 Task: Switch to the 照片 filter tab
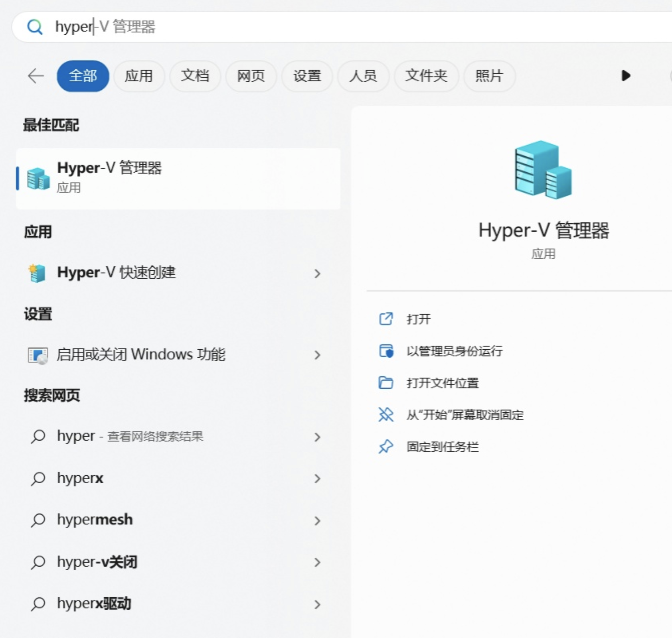click(x=489, y=76)
